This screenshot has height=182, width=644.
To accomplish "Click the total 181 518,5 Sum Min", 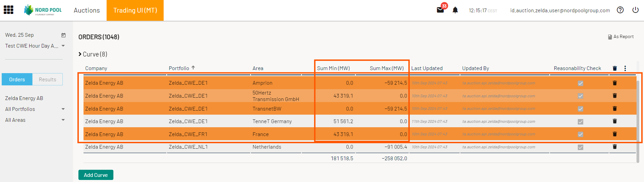I will [x=342, y=159].
